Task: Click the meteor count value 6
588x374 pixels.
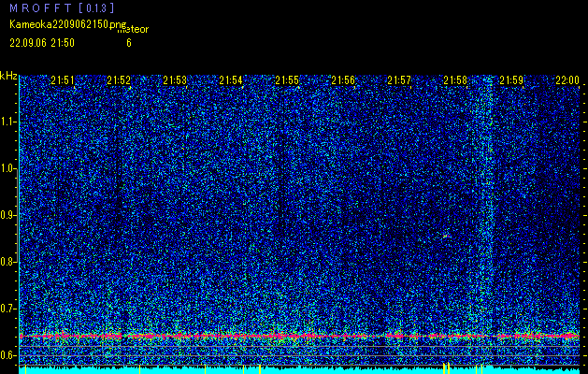Action: point(129,43)
